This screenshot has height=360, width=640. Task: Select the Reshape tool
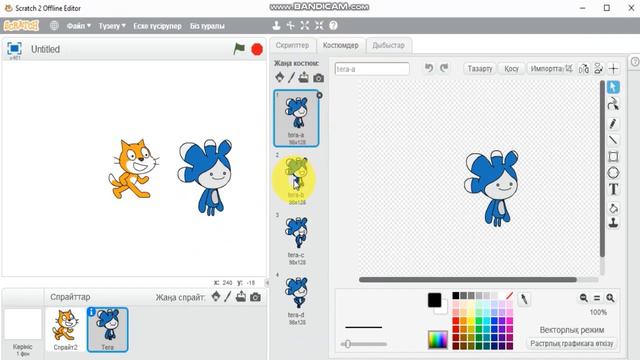pos(613,104)
